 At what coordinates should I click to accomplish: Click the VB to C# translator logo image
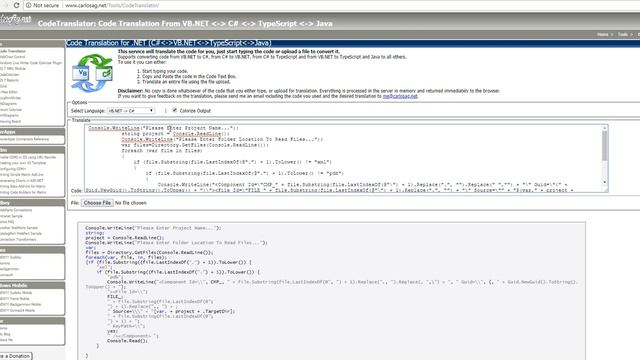pos(92,73)
